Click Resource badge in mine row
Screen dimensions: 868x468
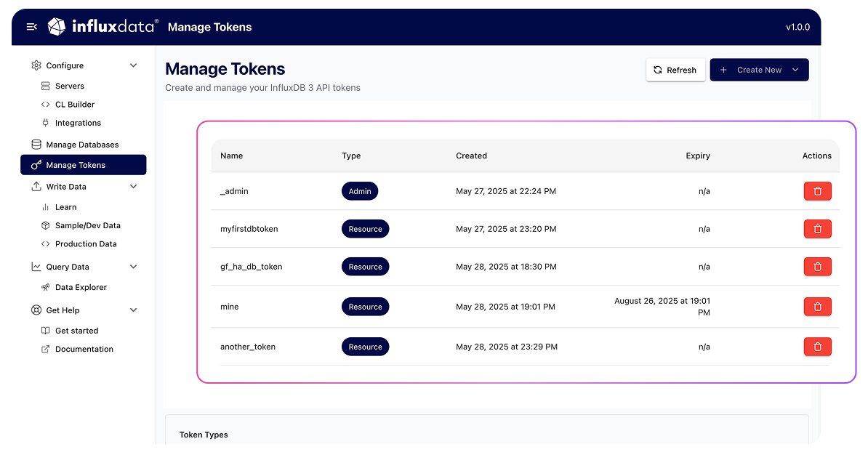[x=366, y=307]
